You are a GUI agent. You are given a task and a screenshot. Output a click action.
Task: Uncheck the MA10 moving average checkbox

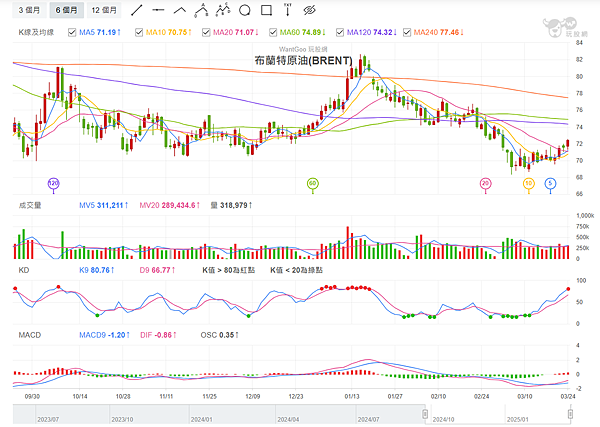click(x=139, y=33)
